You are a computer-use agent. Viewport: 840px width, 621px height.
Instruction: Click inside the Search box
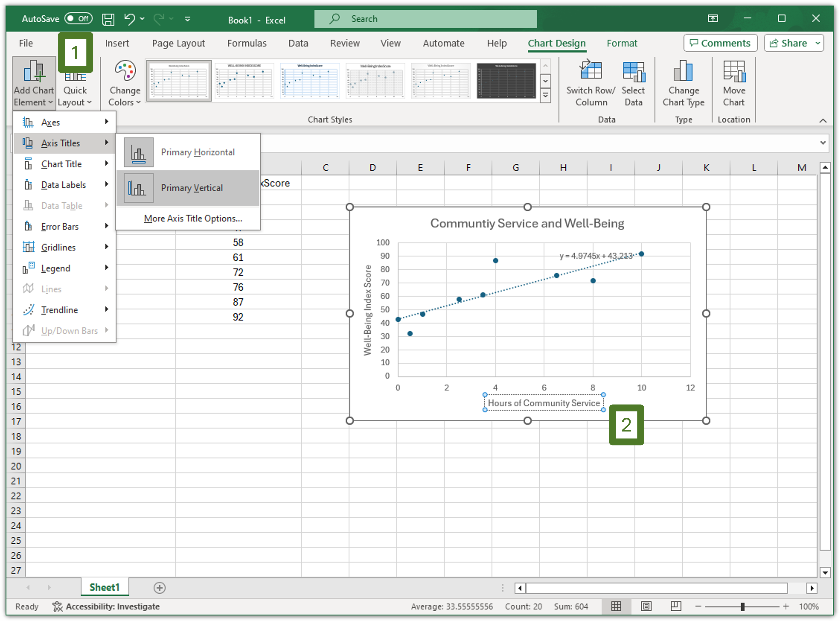[x=424, y=19]
